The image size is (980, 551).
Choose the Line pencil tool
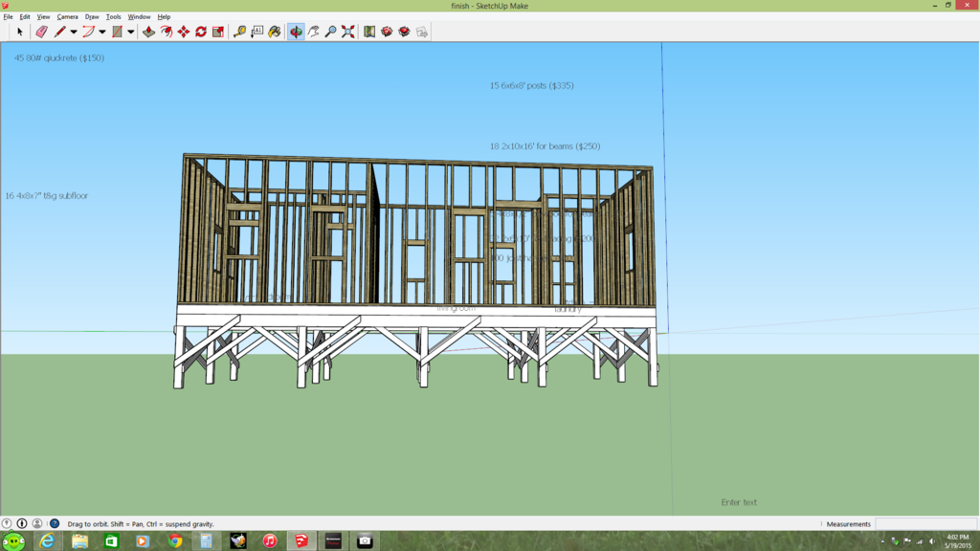[59, 32]
